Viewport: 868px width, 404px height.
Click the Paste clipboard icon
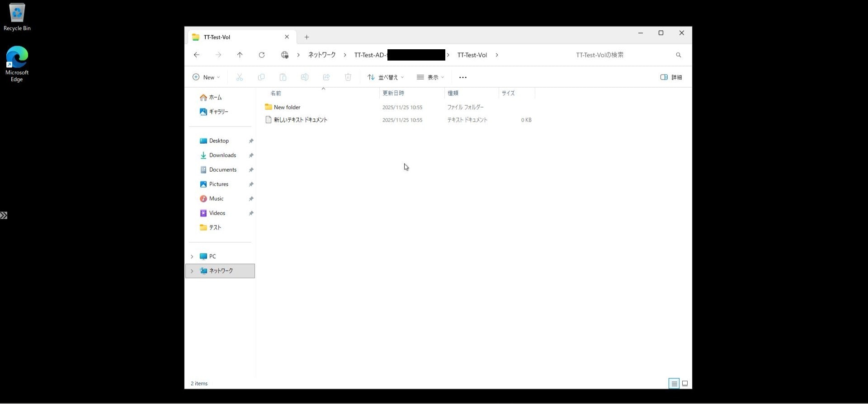pyautogui.click(x=283, y=77)
